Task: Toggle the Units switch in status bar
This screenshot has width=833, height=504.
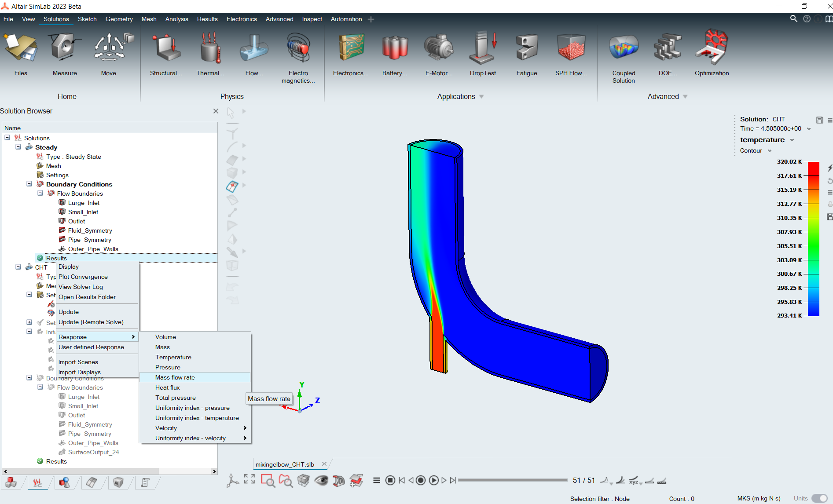Action: tap(819, 498)
